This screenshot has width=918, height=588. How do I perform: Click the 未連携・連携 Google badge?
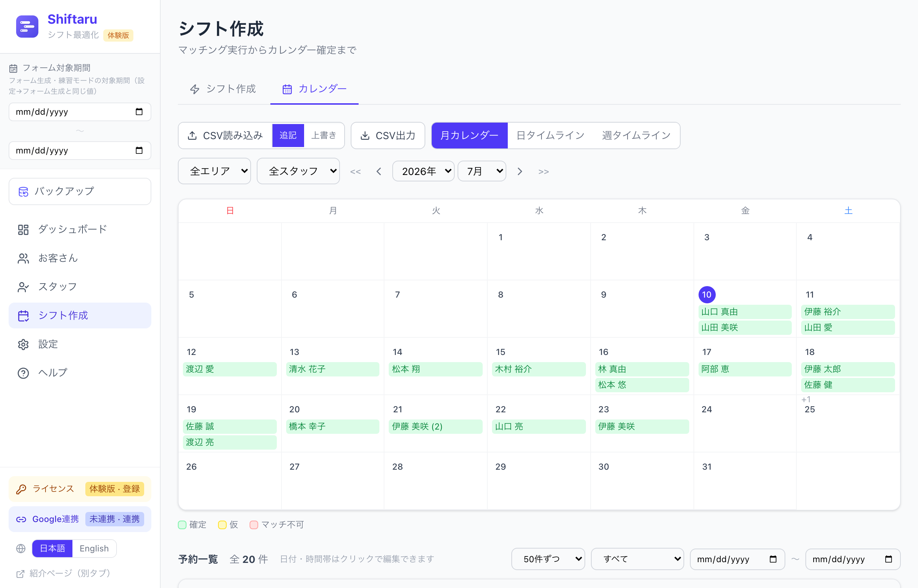point(114,519)
